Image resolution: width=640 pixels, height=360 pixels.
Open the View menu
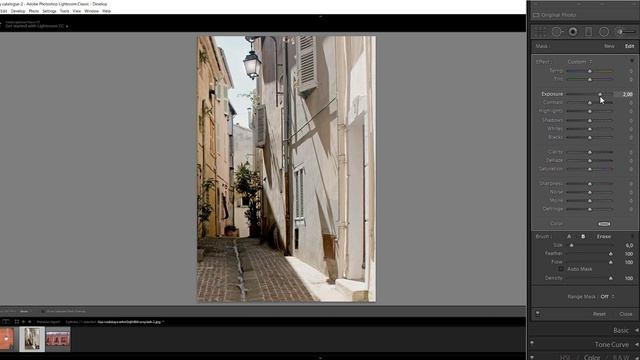tap(76, 11)
